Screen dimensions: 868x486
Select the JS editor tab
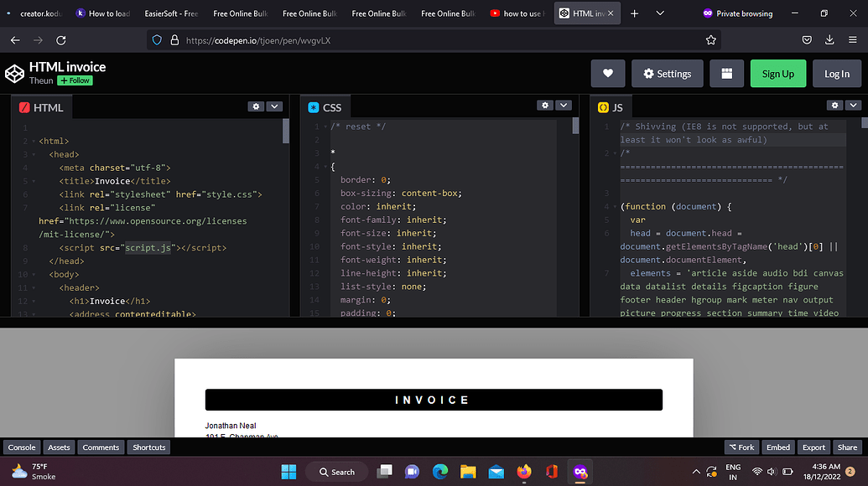(x=611, y=108)
